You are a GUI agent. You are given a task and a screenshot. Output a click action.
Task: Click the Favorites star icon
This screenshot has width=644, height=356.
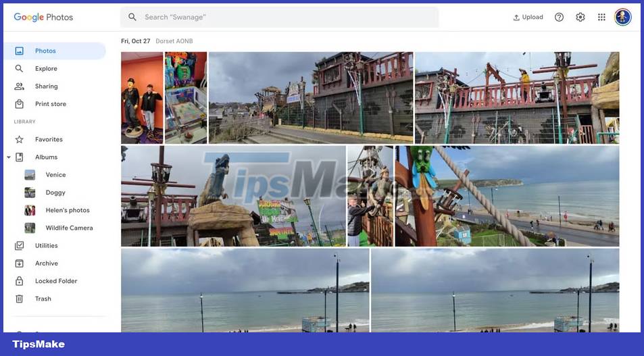coord(20,139)
